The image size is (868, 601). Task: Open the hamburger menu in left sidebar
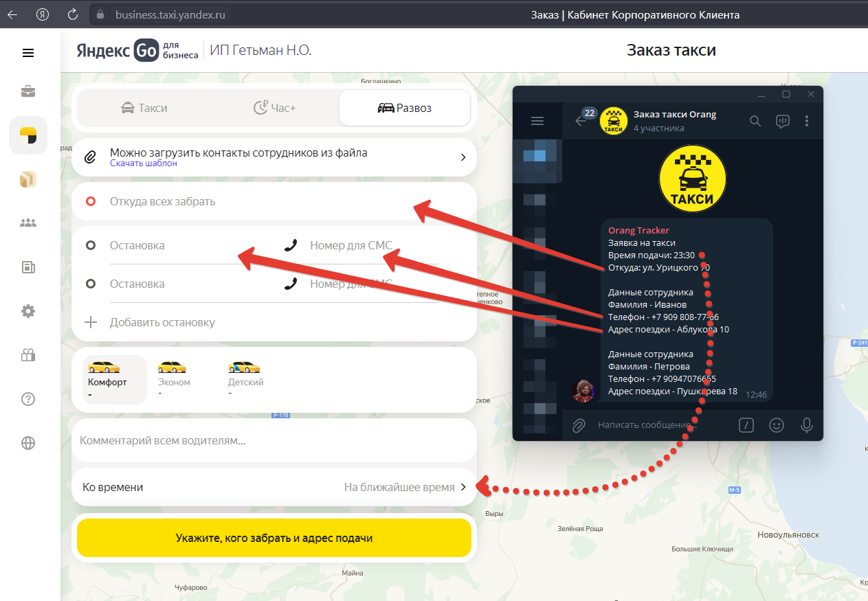point(28,53)
